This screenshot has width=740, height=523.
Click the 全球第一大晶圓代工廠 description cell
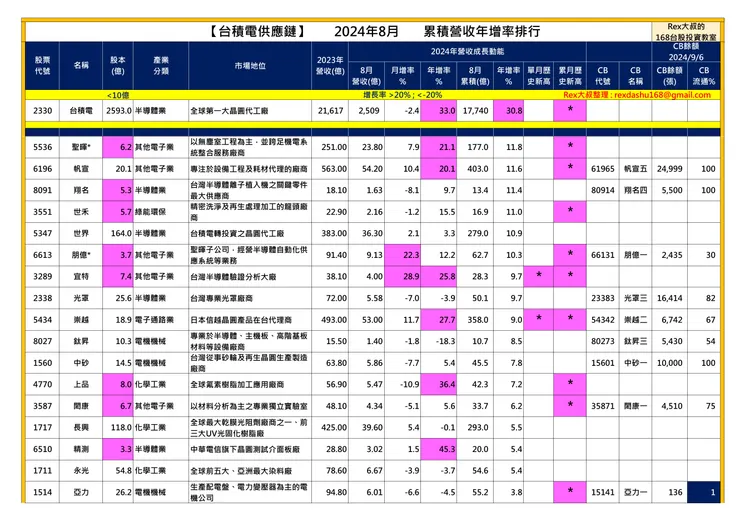click(x=250, y=111)
